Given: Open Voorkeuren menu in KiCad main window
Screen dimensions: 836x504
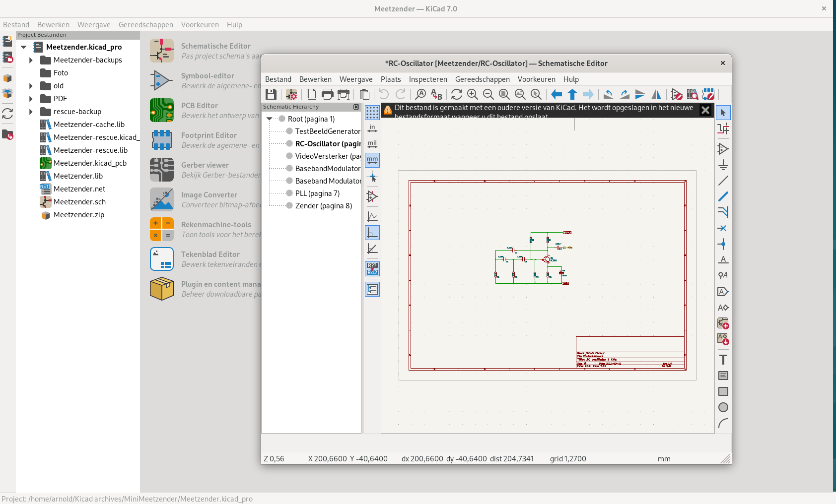Looking at the screenshot, I should pyautogui.click(x=200, y=25).
